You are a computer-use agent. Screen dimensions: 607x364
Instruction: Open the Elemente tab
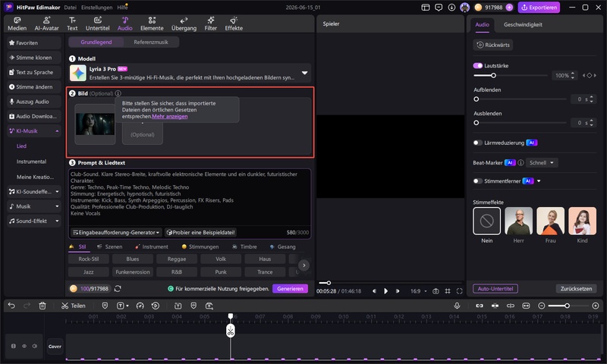pos(152,24)
